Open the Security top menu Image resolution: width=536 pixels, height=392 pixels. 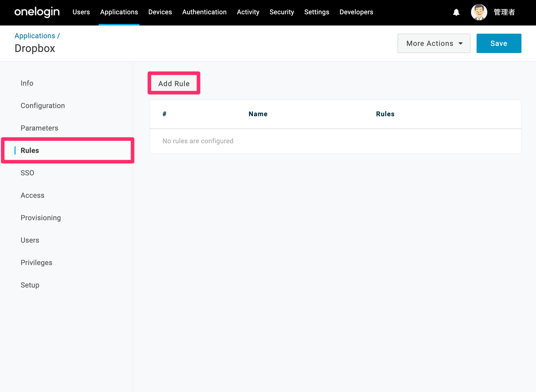tap(282, 12)
